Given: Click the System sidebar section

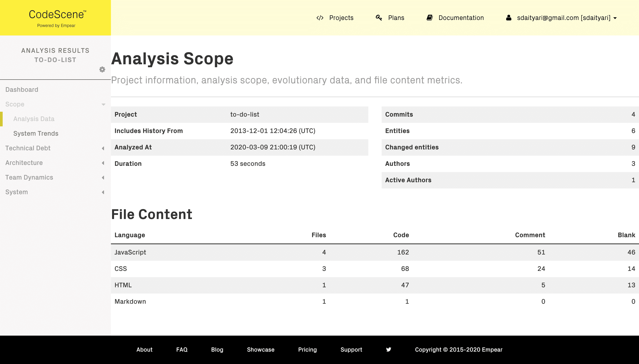Looking at the screenshot, I should [x=16, y=192].
